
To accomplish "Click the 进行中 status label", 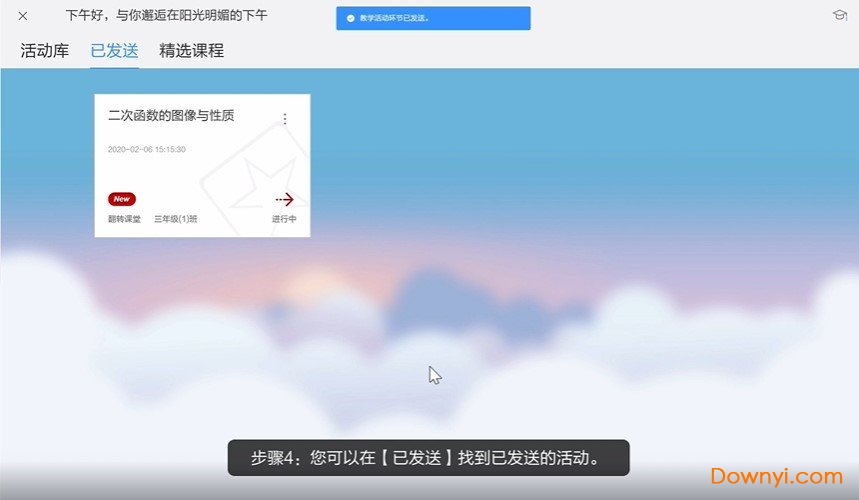I will [284, 219].
